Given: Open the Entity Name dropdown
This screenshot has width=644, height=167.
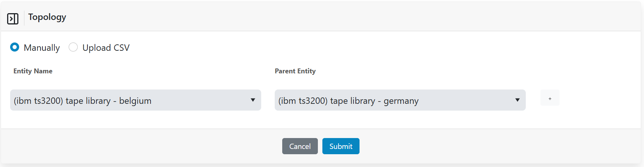Looking at the screenshot, I should 135,100.
